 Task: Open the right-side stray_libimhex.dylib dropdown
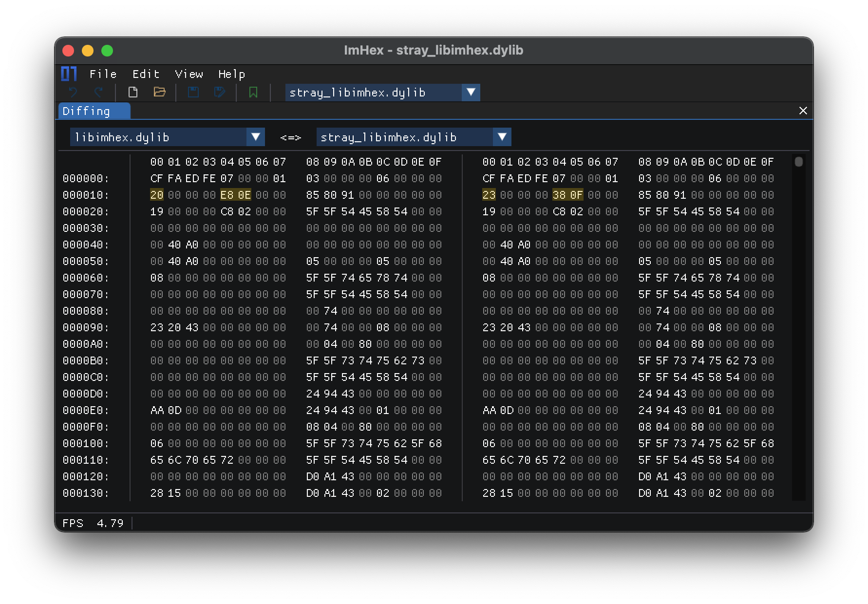pos(502,137)
